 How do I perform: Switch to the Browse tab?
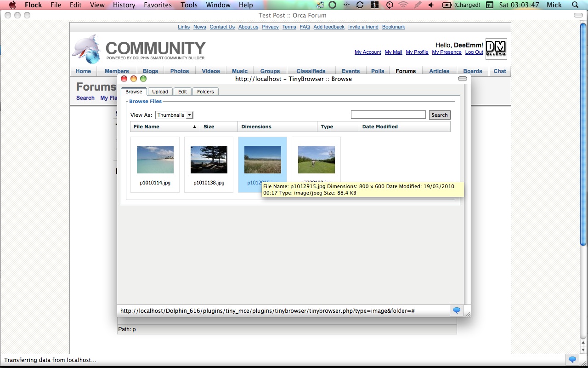134,92
